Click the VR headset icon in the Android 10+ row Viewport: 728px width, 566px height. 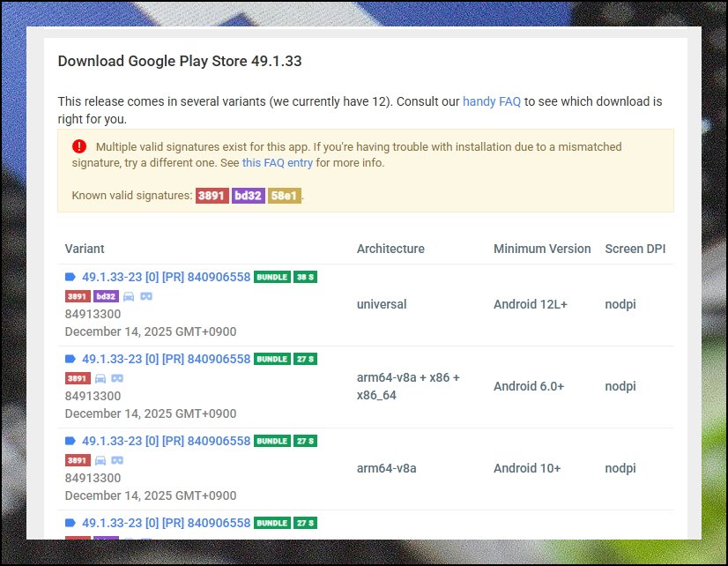tap(117, 460)
